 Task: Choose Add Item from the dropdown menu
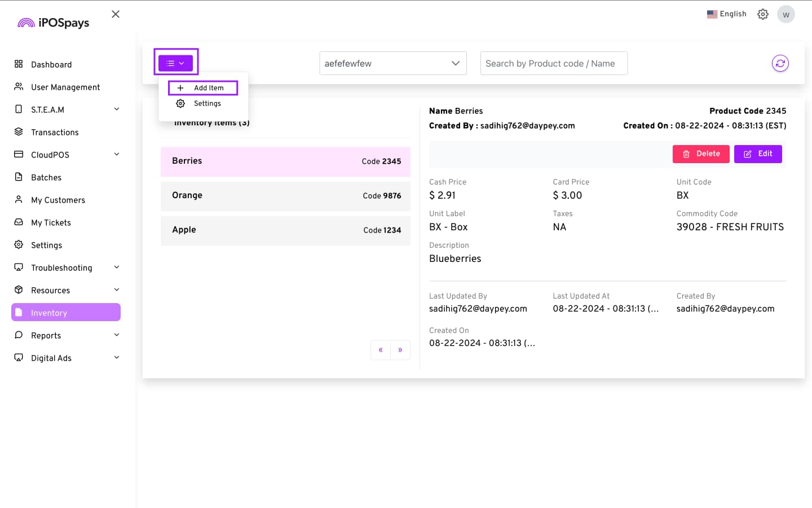click(x=203, y=88)
